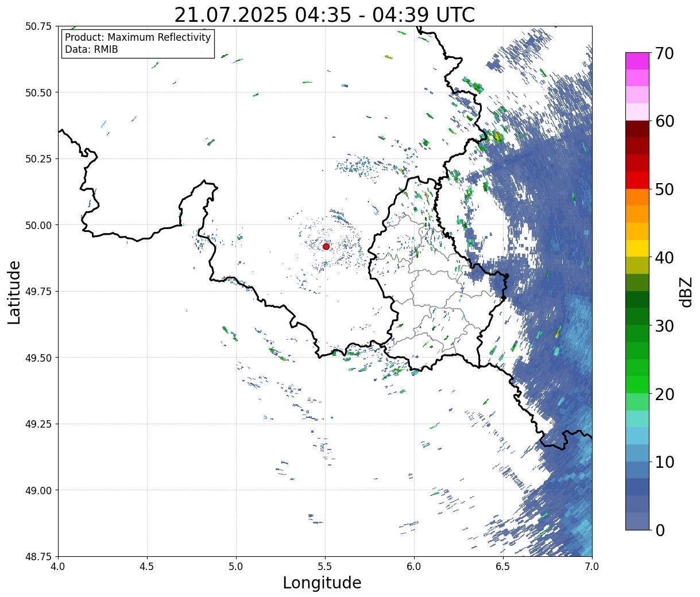Click the longitude tick label 4.0
The image size is (700, 597).
point(58,567)
